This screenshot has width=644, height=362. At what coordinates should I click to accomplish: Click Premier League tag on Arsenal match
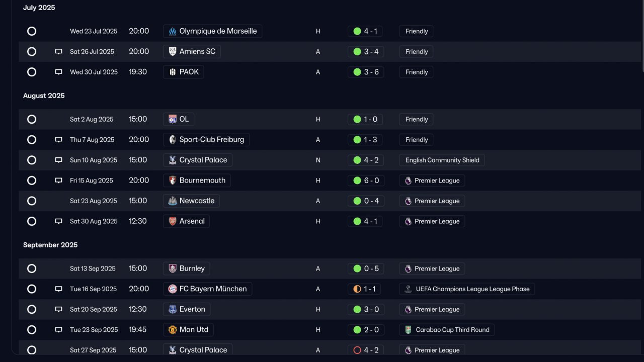432,221
